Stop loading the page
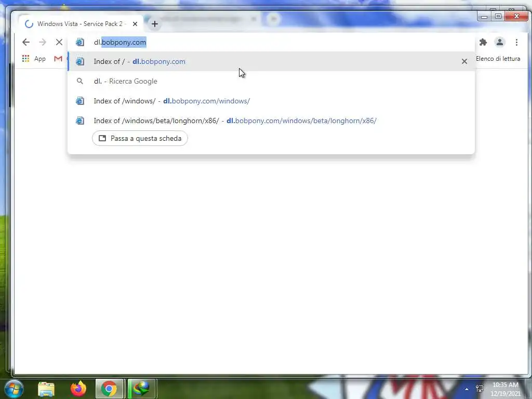The width and height of the screenshot is (532, 399). coord(59,42)
